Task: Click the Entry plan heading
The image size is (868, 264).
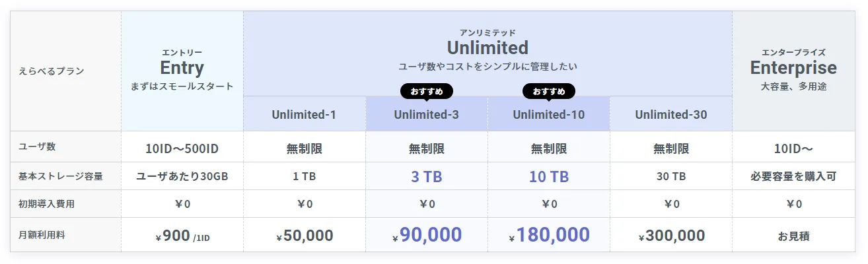Action: [x=182, y=68]
